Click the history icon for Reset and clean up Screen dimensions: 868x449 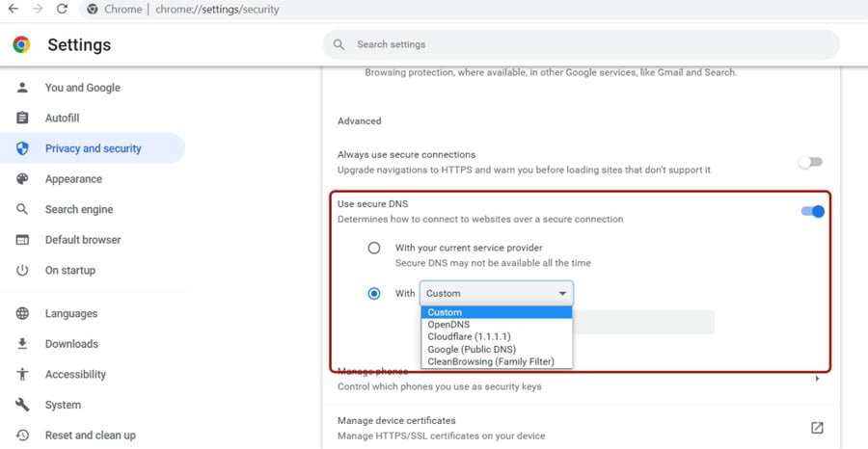[x=22, y=436]
